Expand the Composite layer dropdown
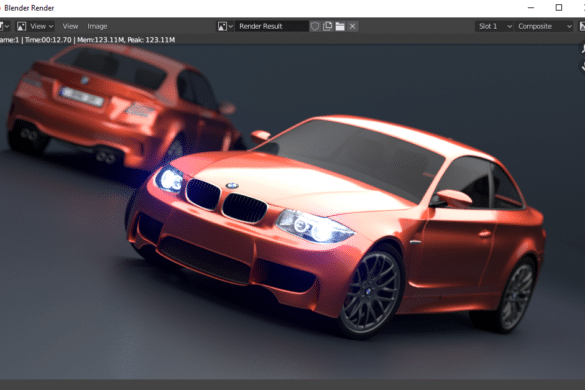 click(544, 26)
